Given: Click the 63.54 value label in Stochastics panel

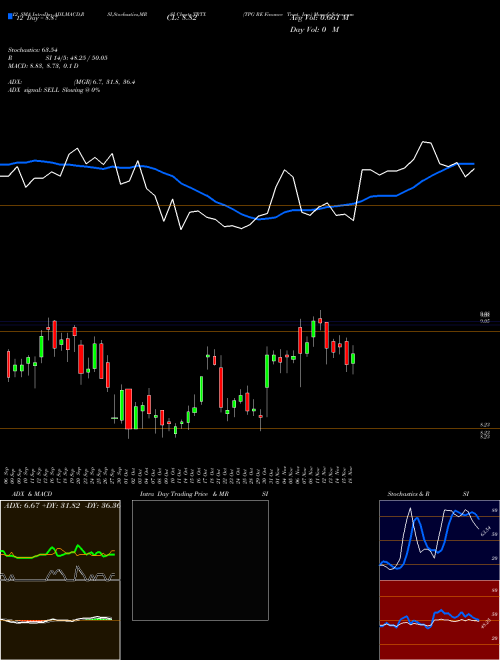Looking at the screenshot, I should tap(486, 531).
